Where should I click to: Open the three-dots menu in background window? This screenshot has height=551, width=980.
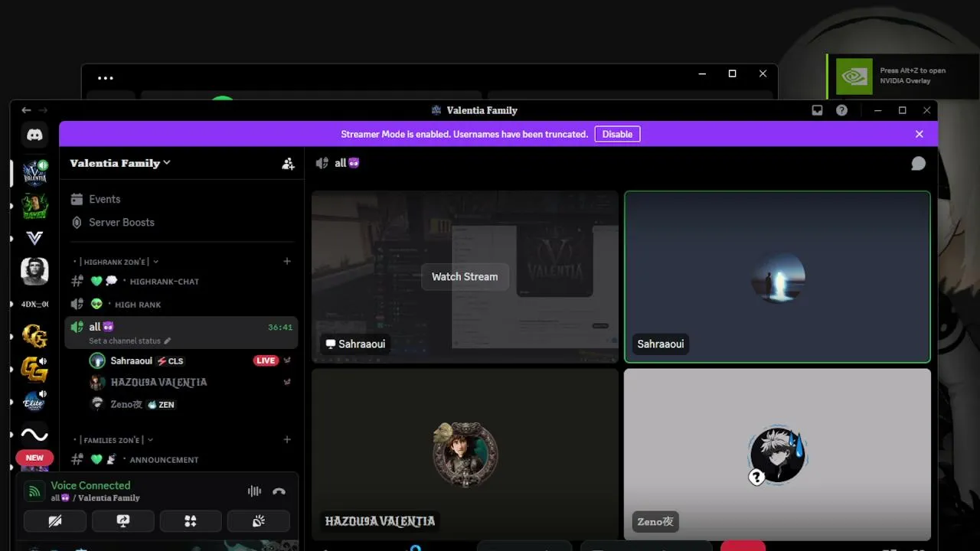click(x=106, y=77)
